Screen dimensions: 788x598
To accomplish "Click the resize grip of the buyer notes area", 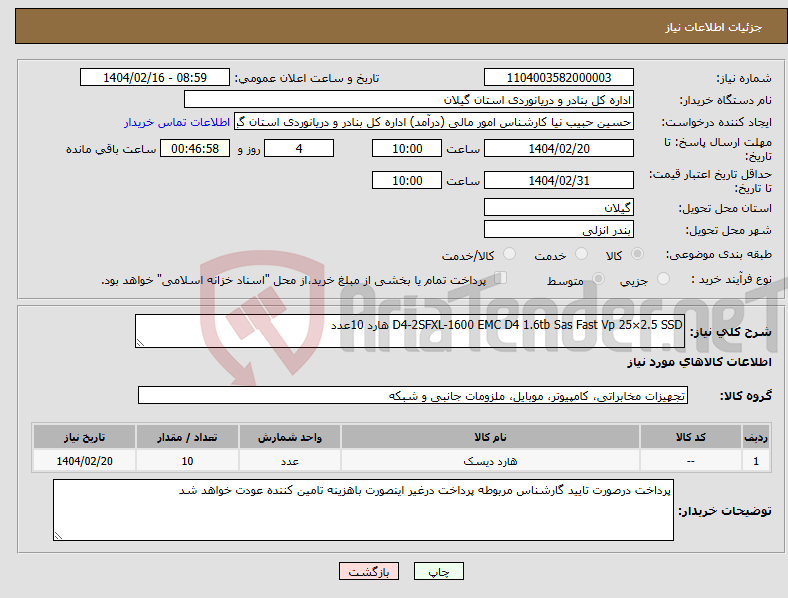I will [58, 536].
